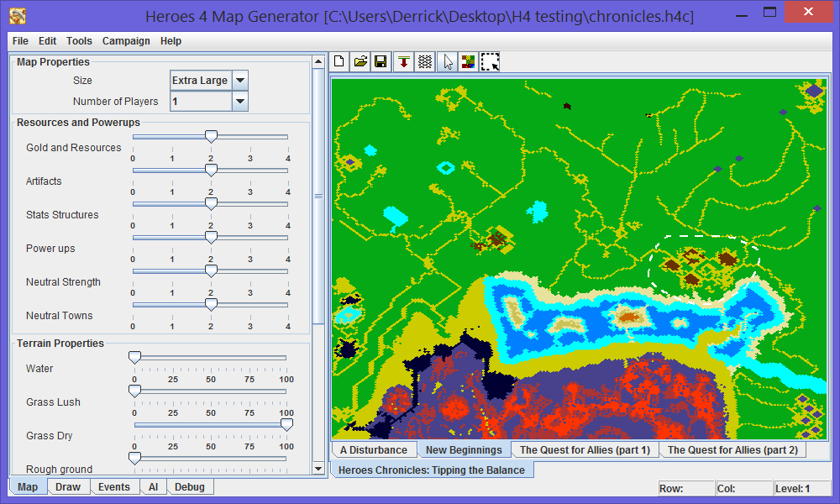Select the colored terrain palette tool
This screenshot has height=504, width=840.
(468, 62)
